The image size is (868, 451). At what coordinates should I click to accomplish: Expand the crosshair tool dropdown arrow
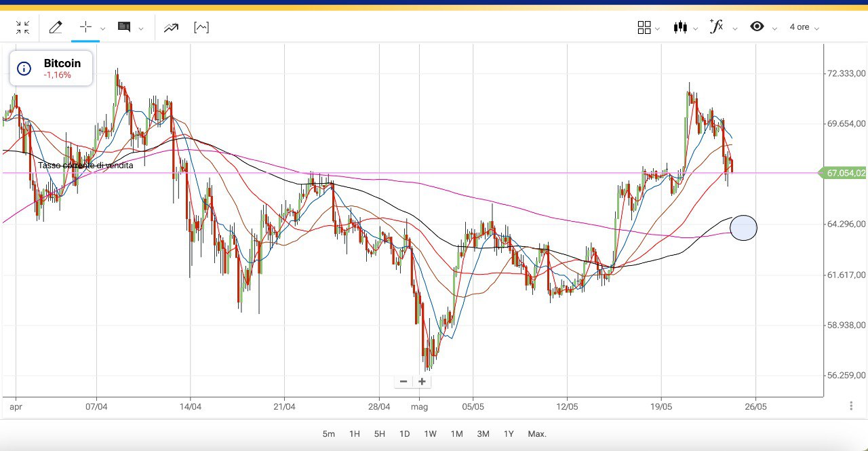(103, 28)
